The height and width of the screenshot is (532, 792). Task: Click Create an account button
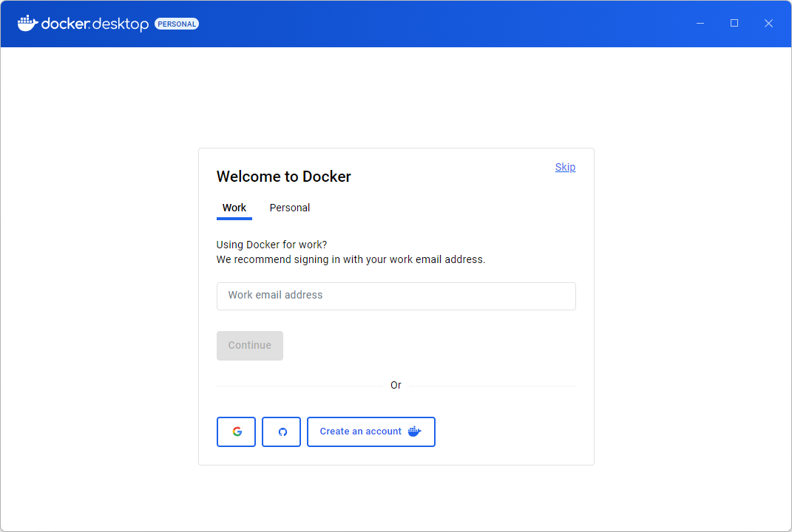point(370,432)
